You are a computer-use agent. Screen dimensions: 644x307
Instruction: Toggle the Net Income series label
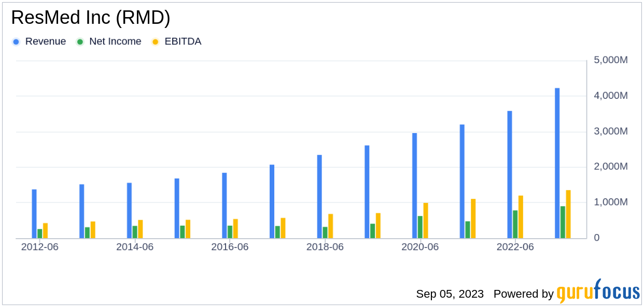[115, 42]
